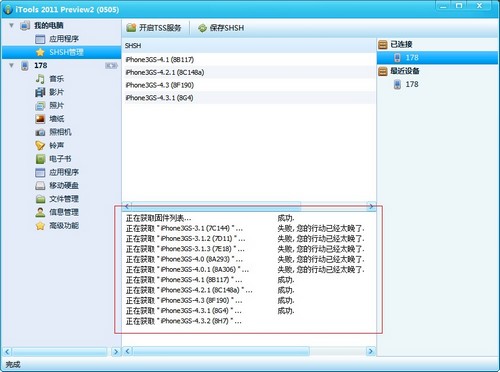Select iPhone3GS-4.1 (8B117) in SHSH list

(x=249, y=60)
